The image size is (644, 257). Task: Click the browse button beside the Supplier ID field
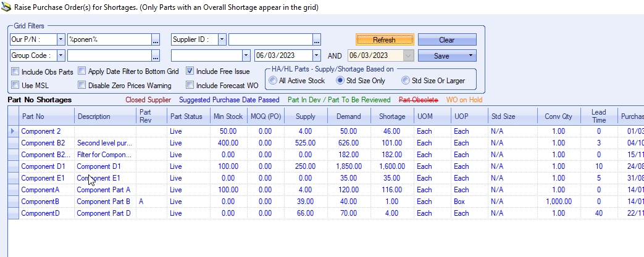click(x=317, y=39)
